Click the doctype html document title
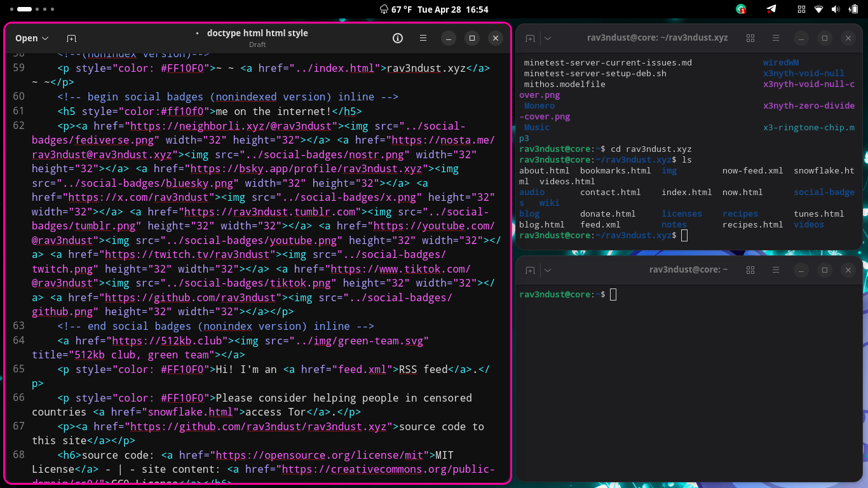Screen dimensions: 868x488 (257, 33)
